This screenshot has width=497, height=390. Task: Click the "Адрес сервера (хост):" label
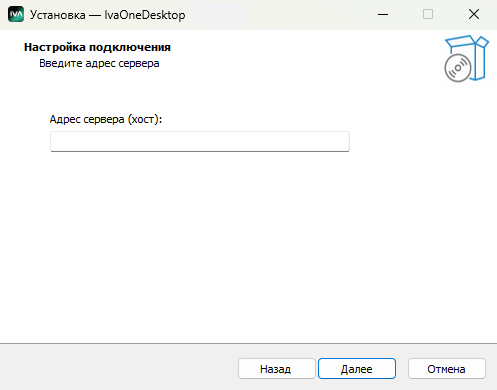[106, 119]
